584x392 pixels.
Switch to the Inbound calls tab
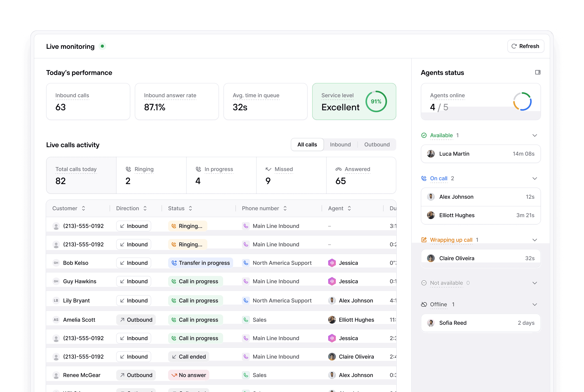(340, 145)
